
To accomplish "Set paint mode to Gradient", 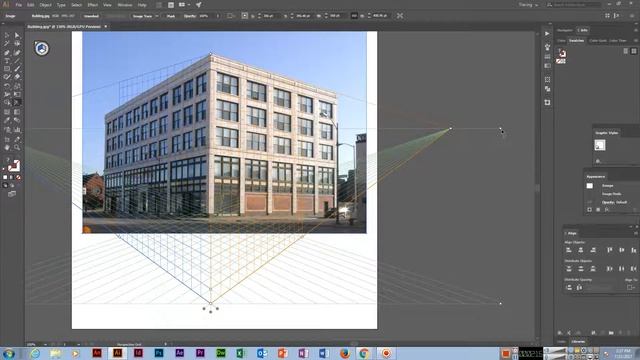I will tap(11, 178).
